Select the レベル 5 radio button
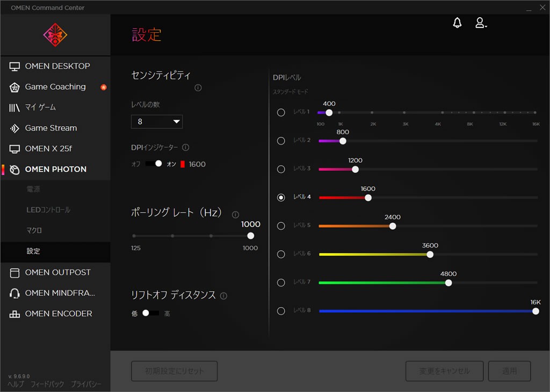550x392 pixels. (281, 226)
